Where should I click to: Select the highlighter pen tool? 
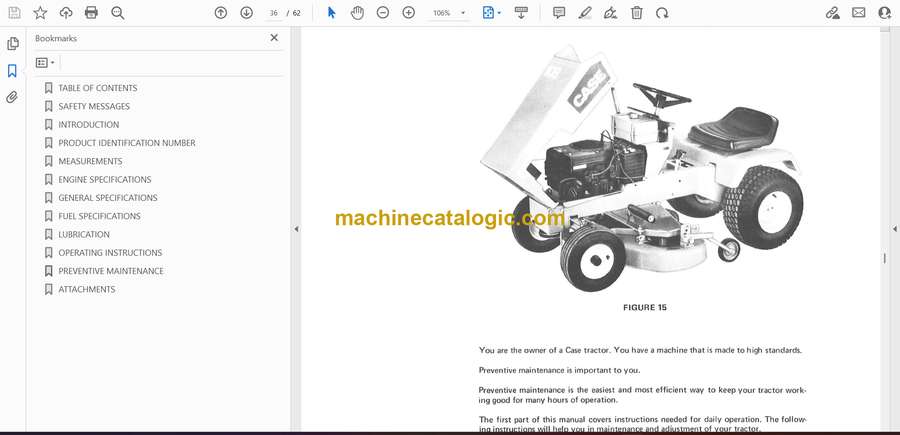[x=585, y=13]
